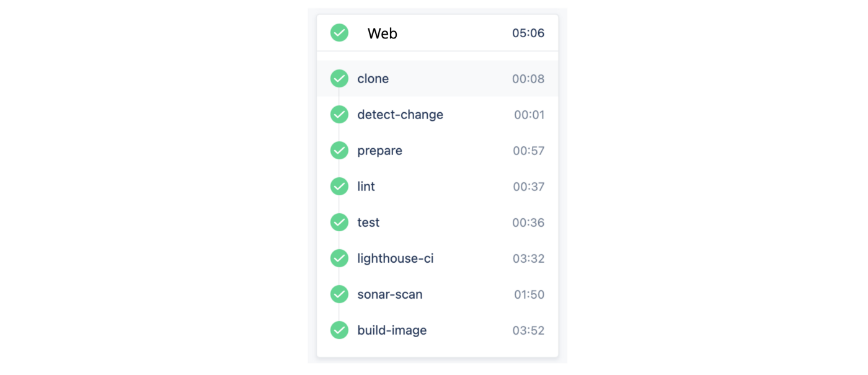Click the Web total duration 05:06

(x=528, y=33)
